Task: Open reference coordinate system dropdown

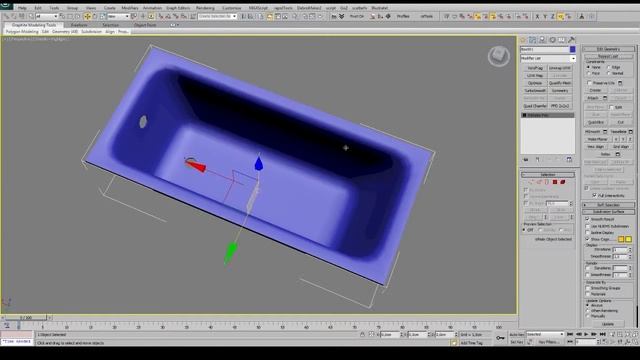Action: point(118,16)
